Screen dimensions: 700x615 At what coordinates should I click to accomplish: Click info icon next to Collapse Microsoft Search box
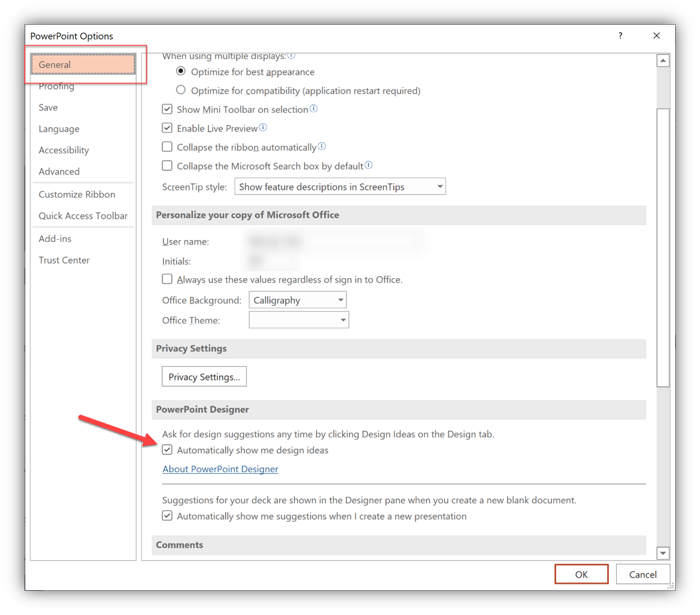(x=369, y=165)
